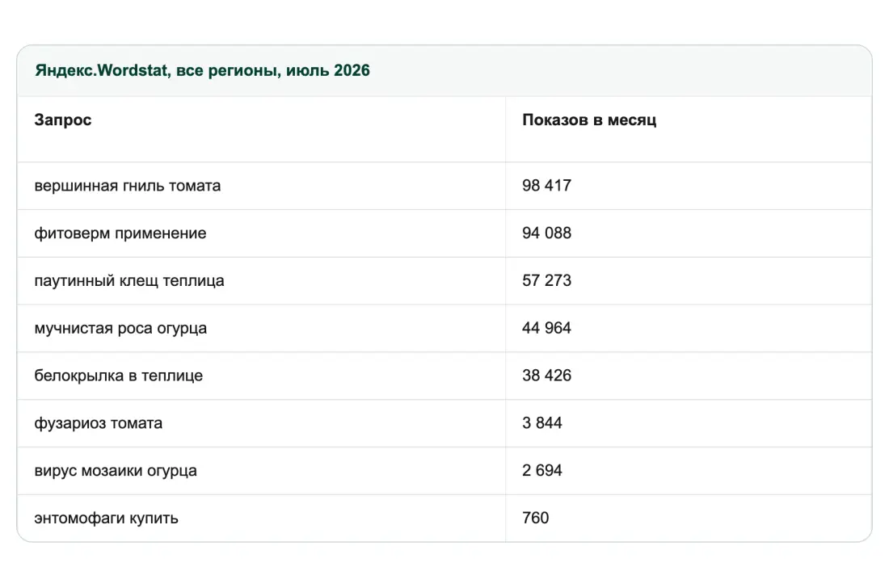Click the value 760
This screenshot has height=588, width=889.
[x=535, y=519]
